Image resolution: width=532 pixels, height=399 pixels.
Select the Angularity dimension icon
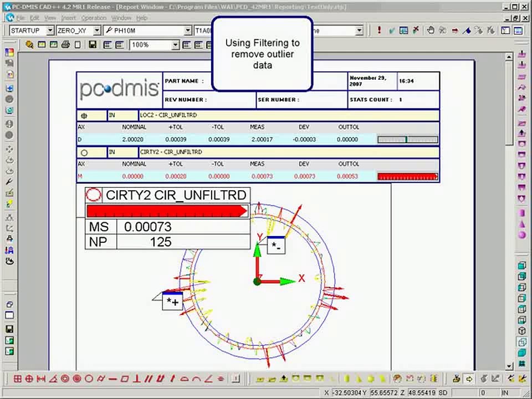(x=209, y=379)
